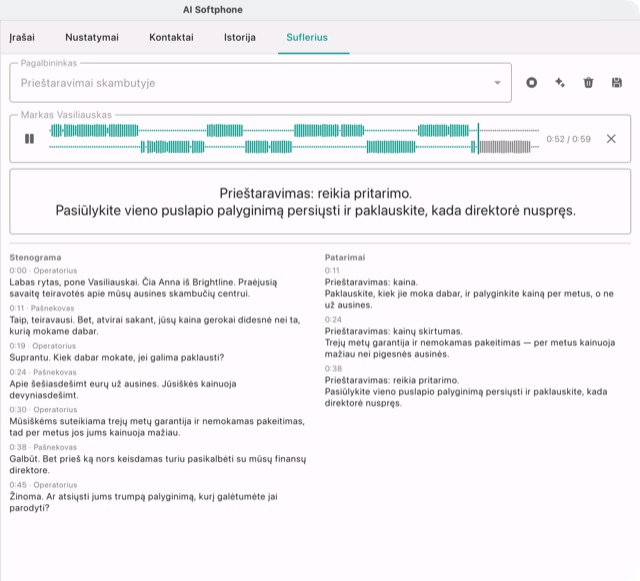Click the Patarimai tip "Prieštaravimas: reikia pritarimo."
Viewport: 640px width, 581px height.
392,380
